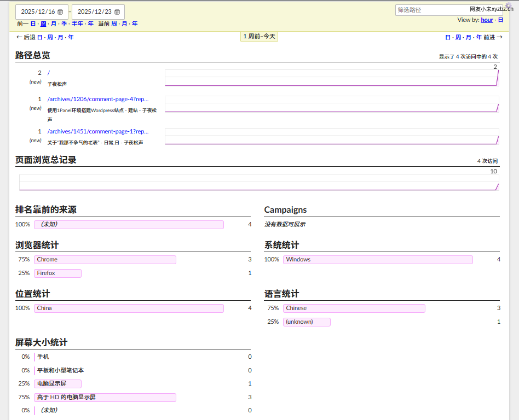This screenshot has height=420, width=519.
Task: Open the root path "/" link
Action: point(49,73)
